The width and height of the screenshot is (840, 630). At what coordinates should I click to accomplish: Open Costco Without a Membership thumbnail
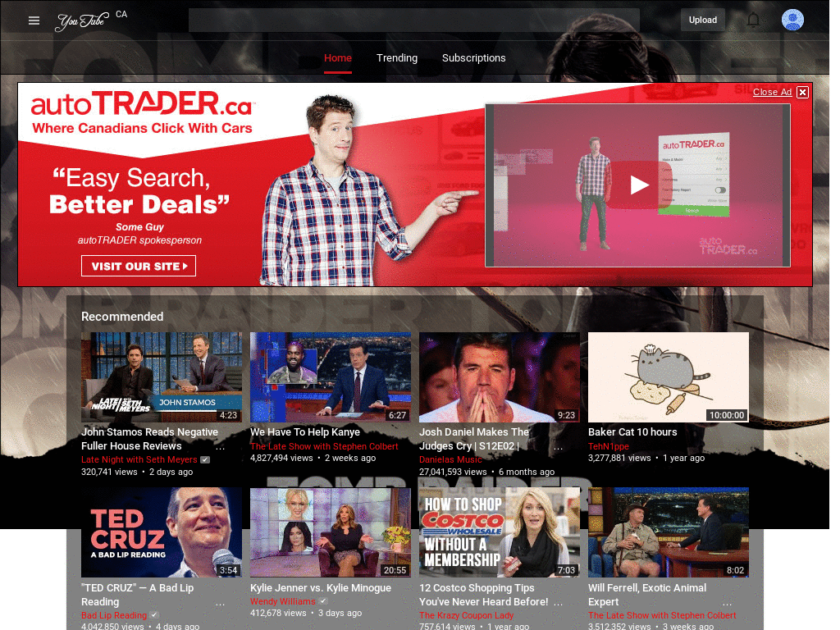point(500,532)
